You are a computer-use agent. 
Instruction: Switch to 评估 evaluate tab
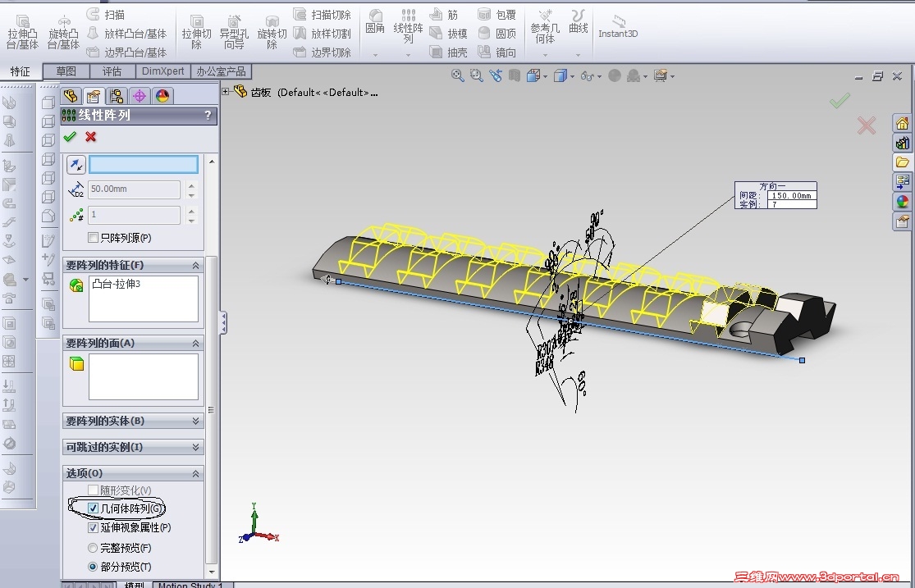coord(112,71)
